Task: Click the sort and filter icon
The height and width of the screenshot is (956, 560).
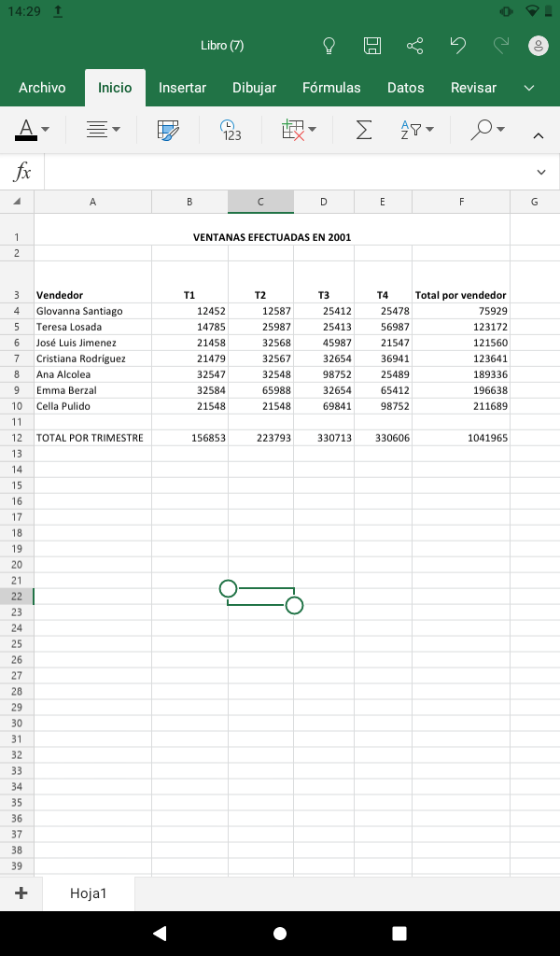Action: 411,129
